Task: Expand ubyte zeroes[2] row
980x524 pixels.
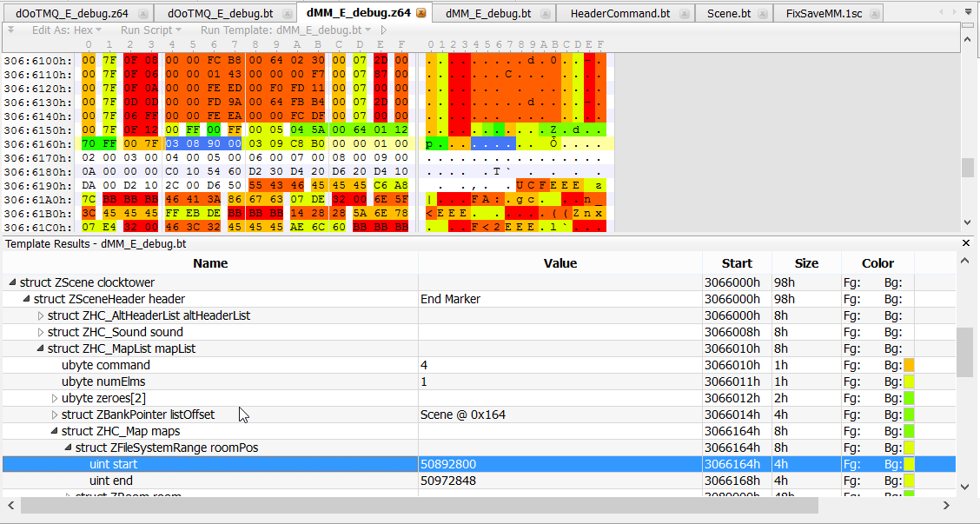Action: [55, 398]
